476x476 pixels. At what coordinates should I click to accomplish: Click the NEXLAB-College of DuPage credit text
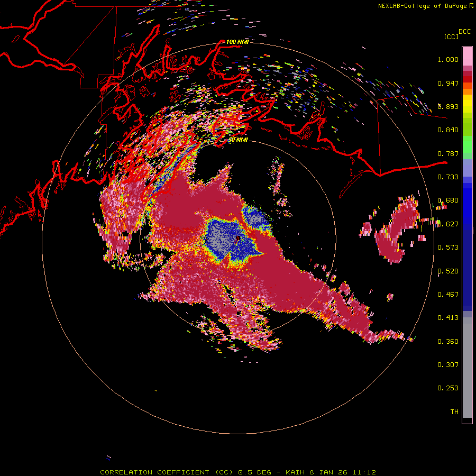(x=425, y=6)
